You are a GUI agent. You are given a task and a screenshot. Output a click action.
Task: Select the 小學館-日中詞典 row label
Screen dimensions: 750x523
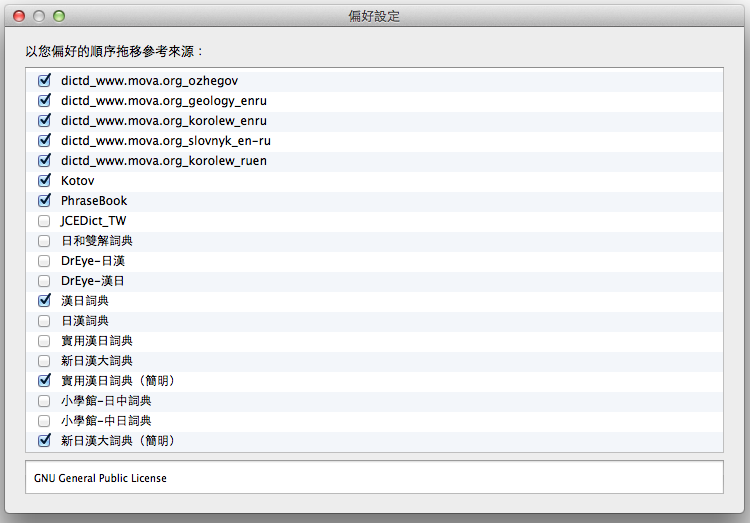(106, 401)
